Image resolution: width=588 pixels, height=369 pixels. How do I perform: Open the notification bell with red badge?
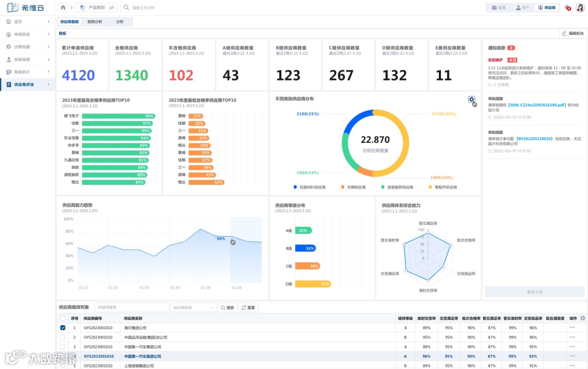click(x=568, y=8)
